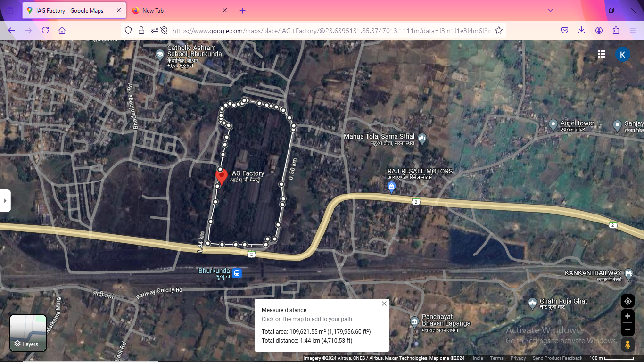Close the IAG Factory Google Maps tab
The width and height of the screenshot is (644, 362).
119,10
